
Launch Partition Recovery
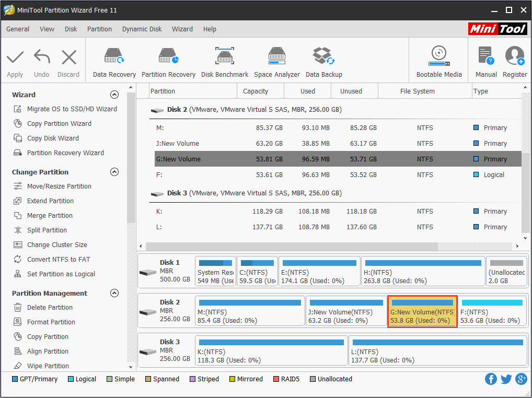(168, 60)
